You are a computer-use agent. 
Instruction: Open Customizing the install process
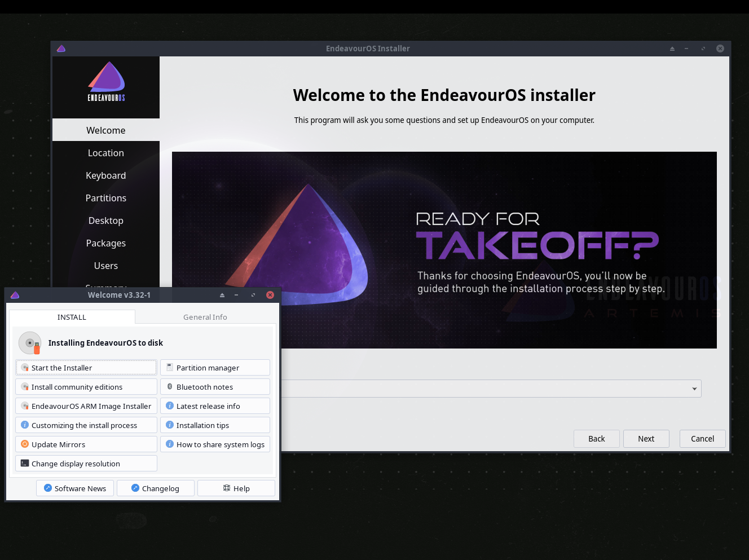click(86, 425)
